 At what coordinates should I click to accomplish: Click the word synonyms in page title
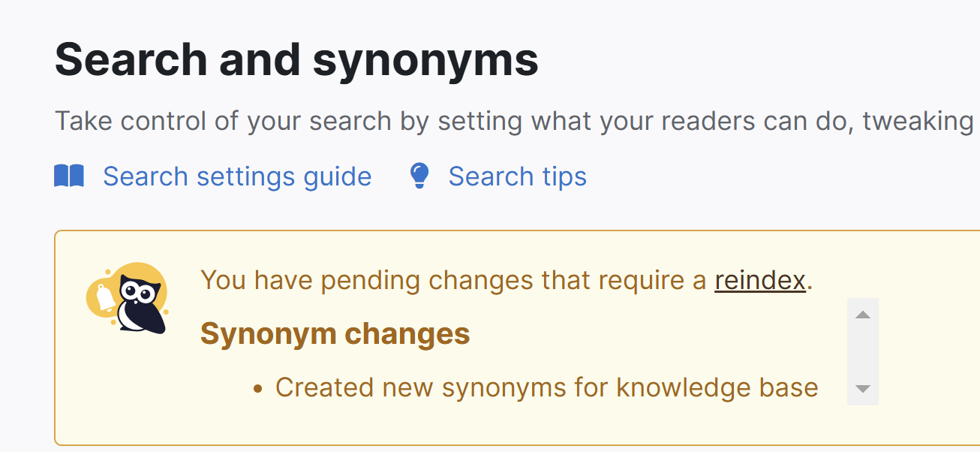(x=426, y=62)
